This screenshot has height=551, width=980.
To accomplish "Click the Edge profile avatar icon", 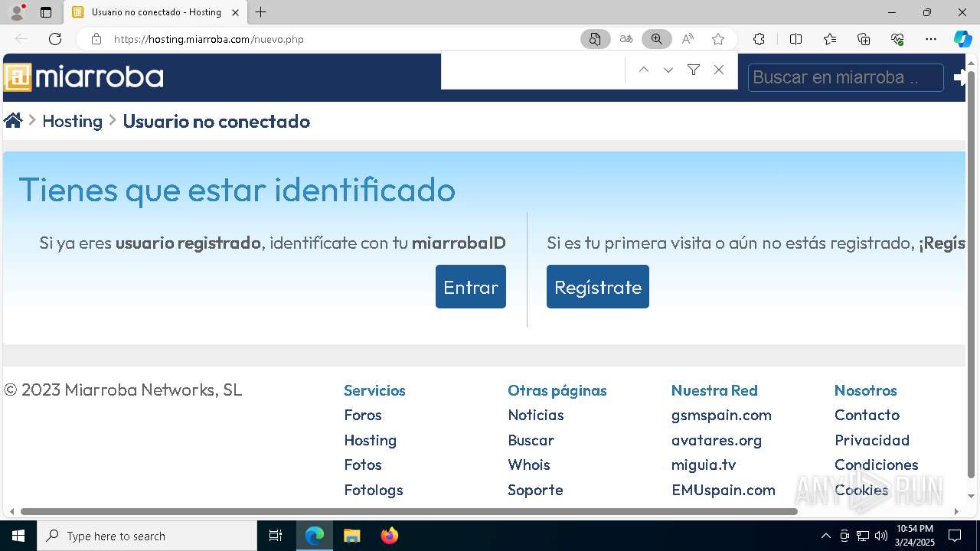I will pyautogui.click(x=16, y=12).
